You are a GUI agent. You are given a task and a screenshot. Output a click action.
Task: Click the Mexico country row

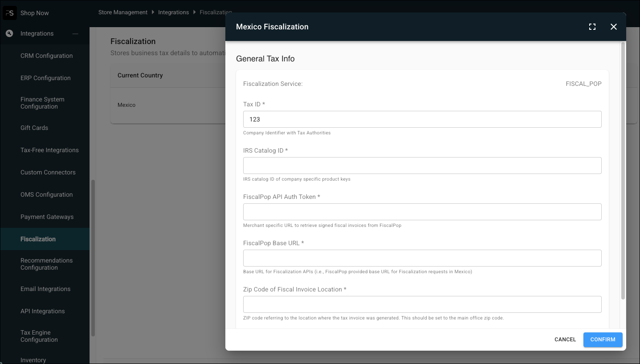point(167,105)
